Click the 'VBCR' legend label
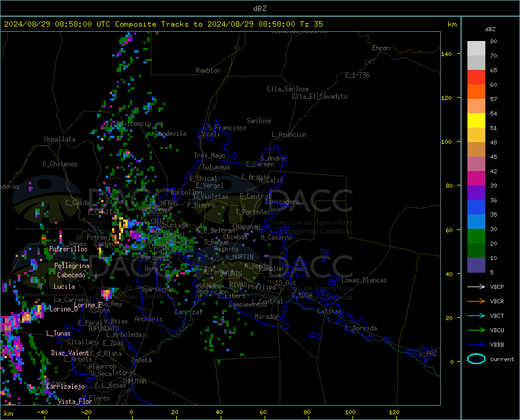Image resolution: width=520 pixels, height=420 pixels. click(497, 302)
